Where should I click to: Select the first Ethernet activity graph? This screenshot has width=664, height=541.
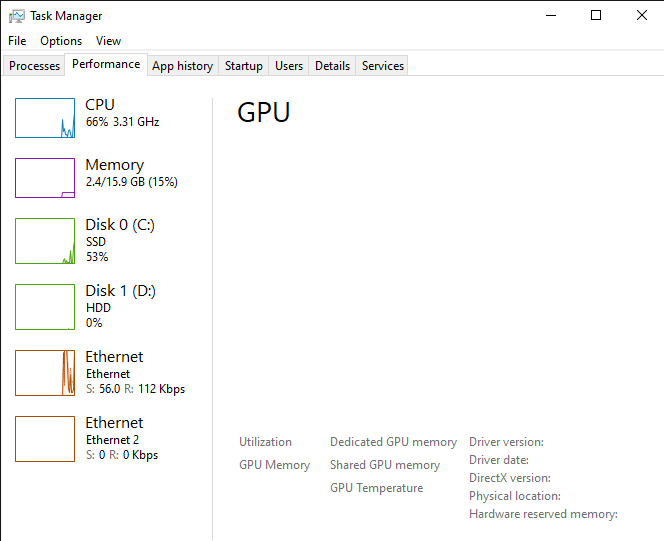point(45,373)
